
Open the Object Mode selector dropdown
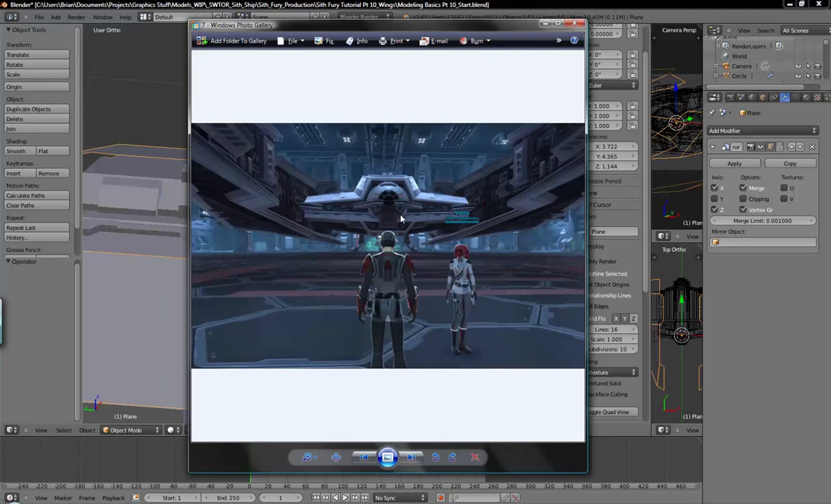[x=131, y=430]
